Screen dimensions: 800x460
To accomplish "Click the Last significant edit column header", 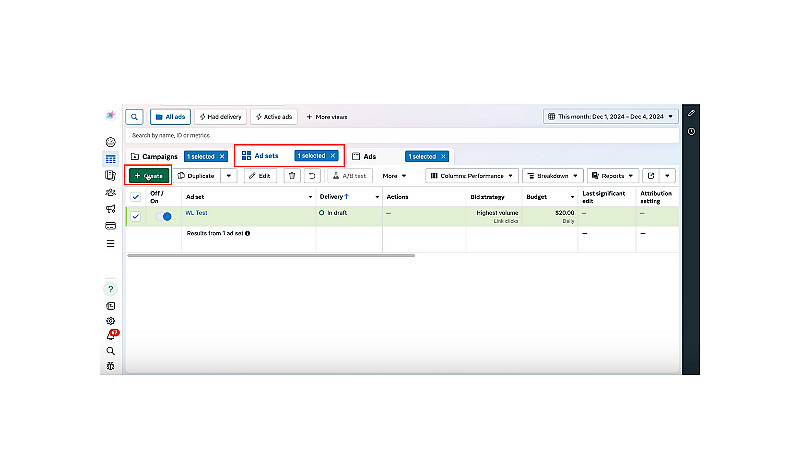I will (604, 197).
